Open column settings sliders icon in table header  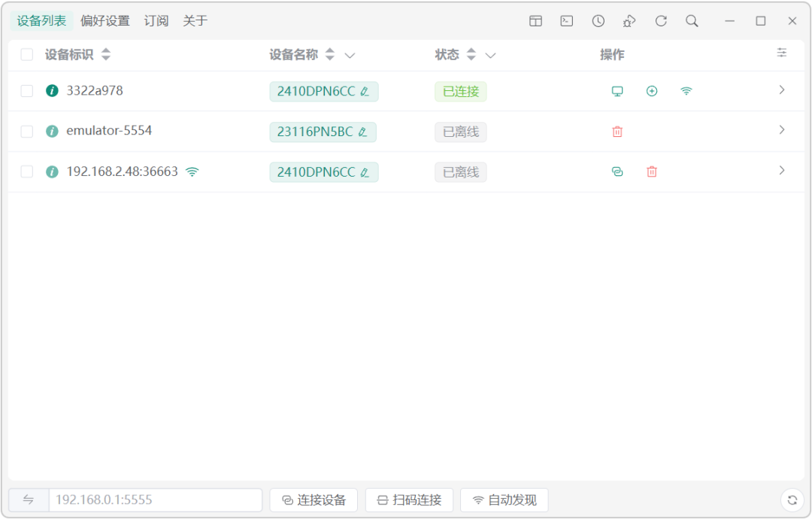[782, 53]
